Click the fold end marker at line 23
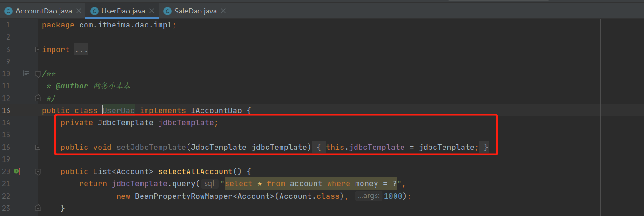Image resolution: width=644 pixels, height=216 pixels. pyautogui.click(x=38, y=208)
